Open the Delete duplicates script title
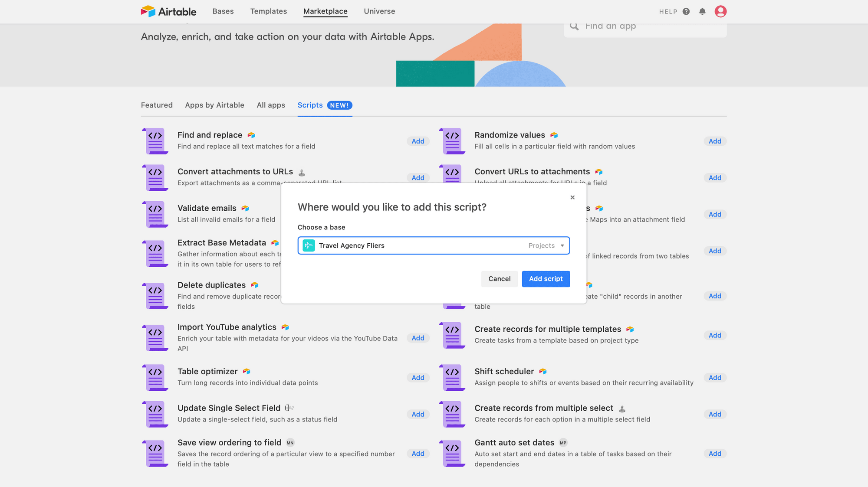Viewport: 868px width, 487px height. pyautogui.click(x=211, y=285)
